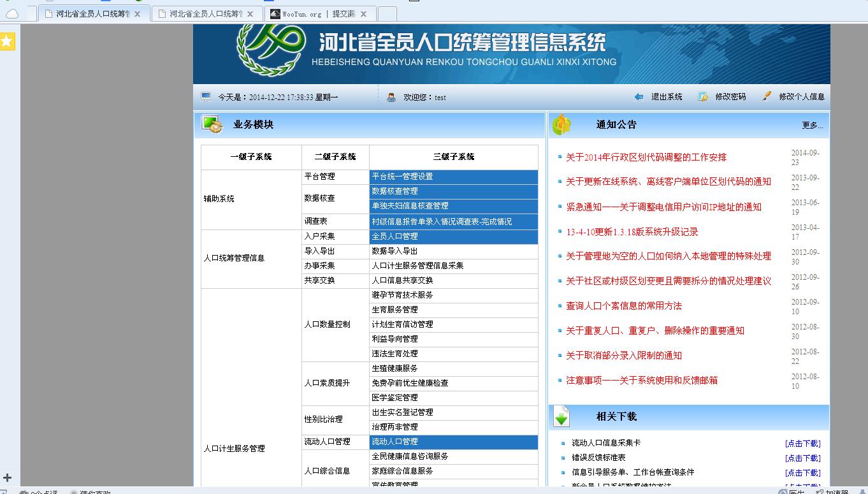Image resolution: width=868 pixels, height=494 pixels.
Task: Click 退出系统 to log out
Action: coord(667,97)
